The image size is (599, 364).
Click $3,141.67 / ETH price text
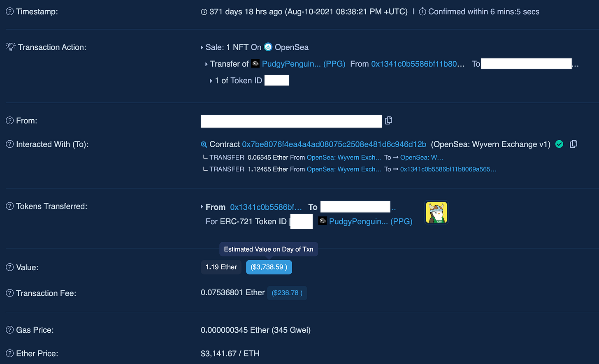tap(230, 353)
